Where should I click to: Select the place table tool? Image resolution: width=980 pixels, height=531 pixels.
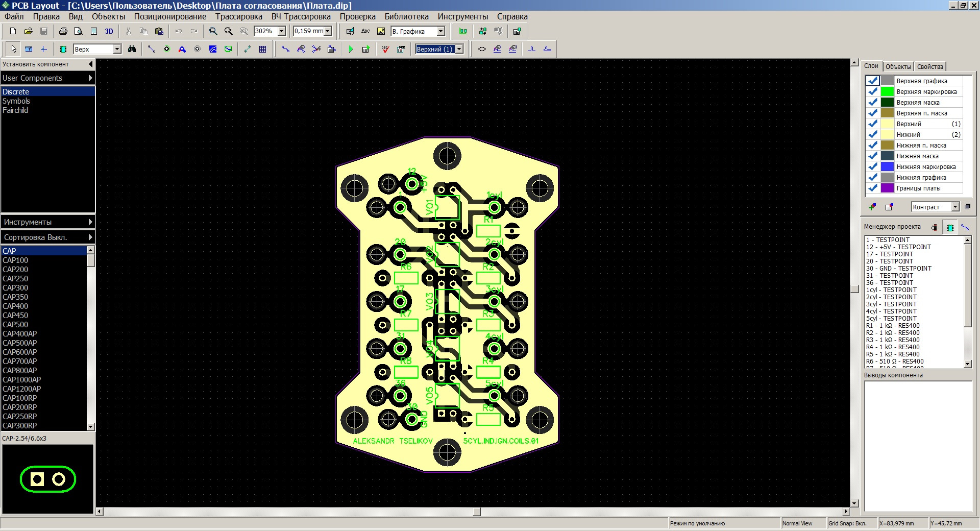[x=263, y=49]
